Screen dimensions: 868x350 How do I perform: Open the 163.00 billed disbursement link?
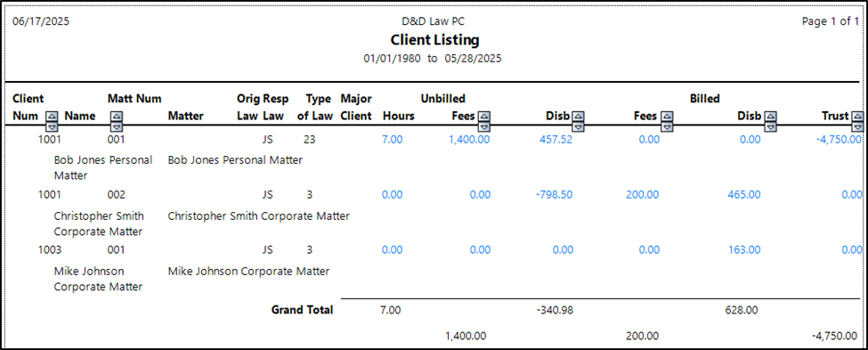[744, 250]
